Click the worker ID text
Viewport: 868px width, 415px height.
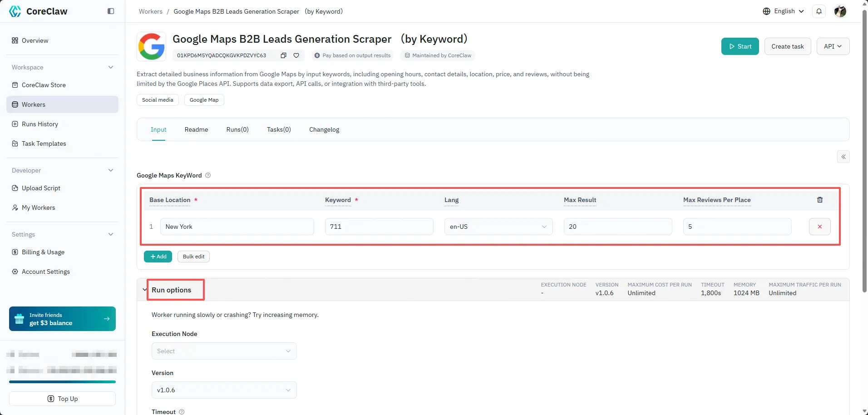(222, 55)
